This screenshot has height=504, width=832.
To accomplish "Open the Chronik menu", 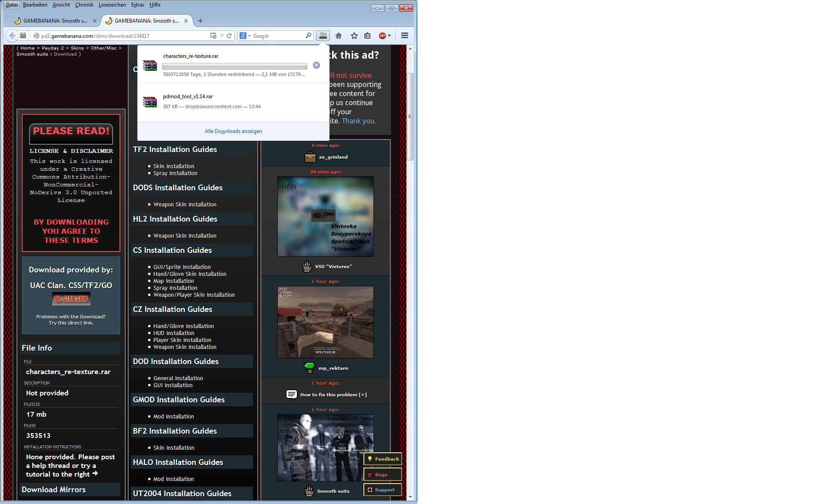I will click(x=84, y=5).
